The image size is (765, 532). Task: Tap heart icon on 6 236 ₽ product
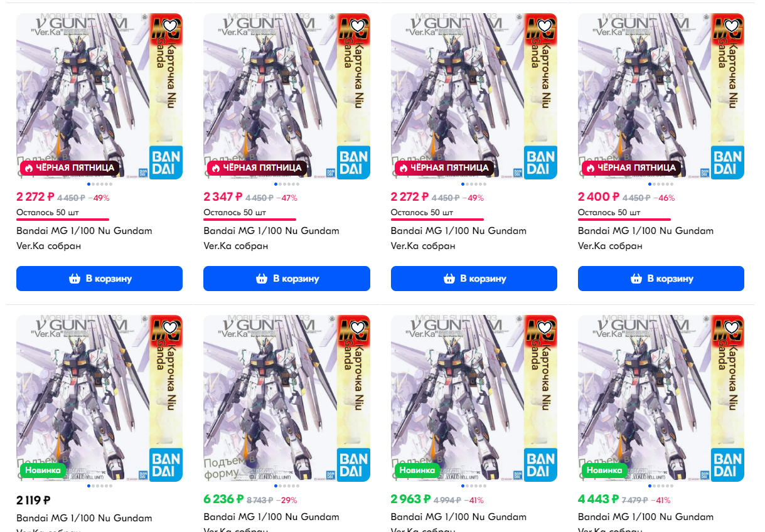(x=358, y=327)
